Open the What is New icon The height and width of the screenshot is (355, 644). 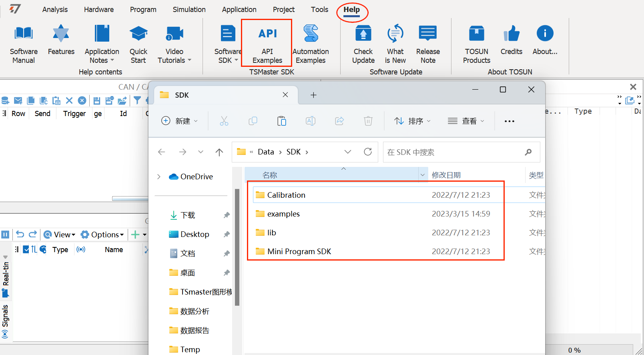click(395, 34)
